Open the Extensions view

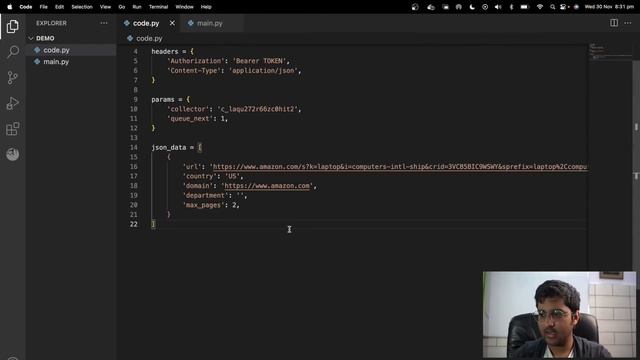click(13, 129)
